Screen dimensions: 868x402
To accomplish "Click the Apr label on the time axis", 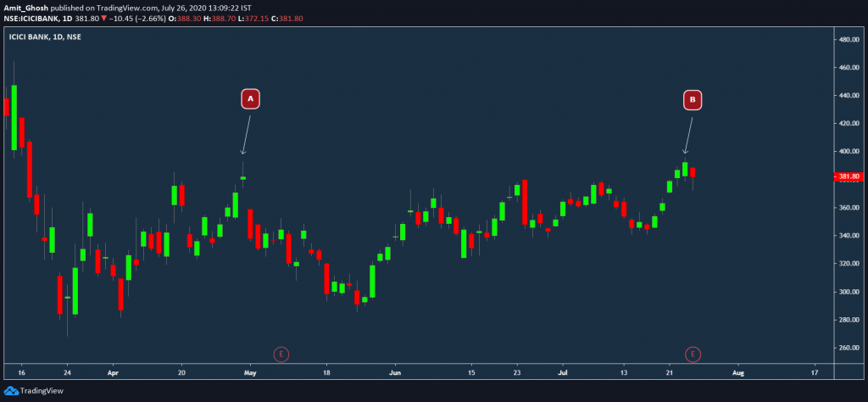I will click(113, 373).
